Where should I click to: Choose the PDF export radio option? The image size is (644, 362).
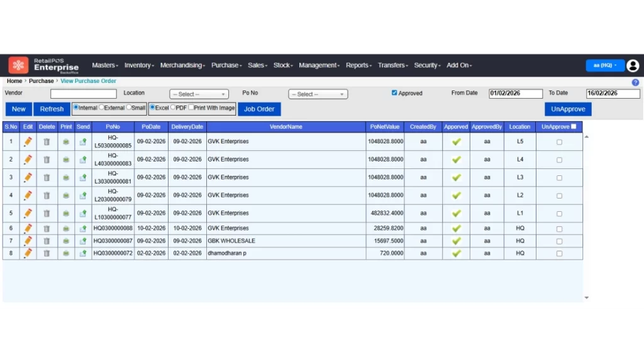pyautogui.click(x=173, y=107)
